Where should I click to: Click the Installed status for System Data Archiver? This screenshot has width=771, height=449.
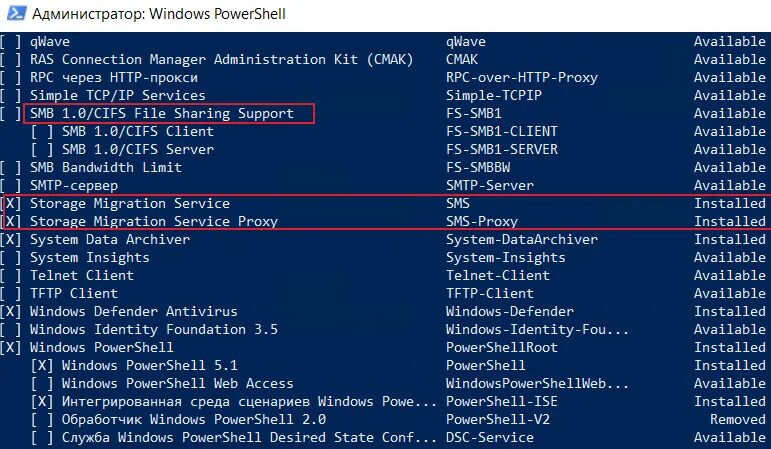click(x=730, y=239)
